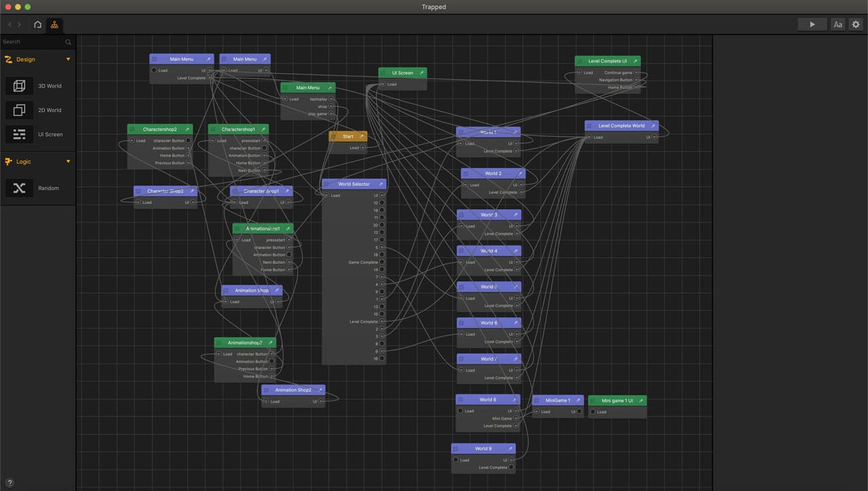Click Load port on UI Screen node
This screenshot has width=868, height=491.
pyautogui.click(x=383, y=84)
